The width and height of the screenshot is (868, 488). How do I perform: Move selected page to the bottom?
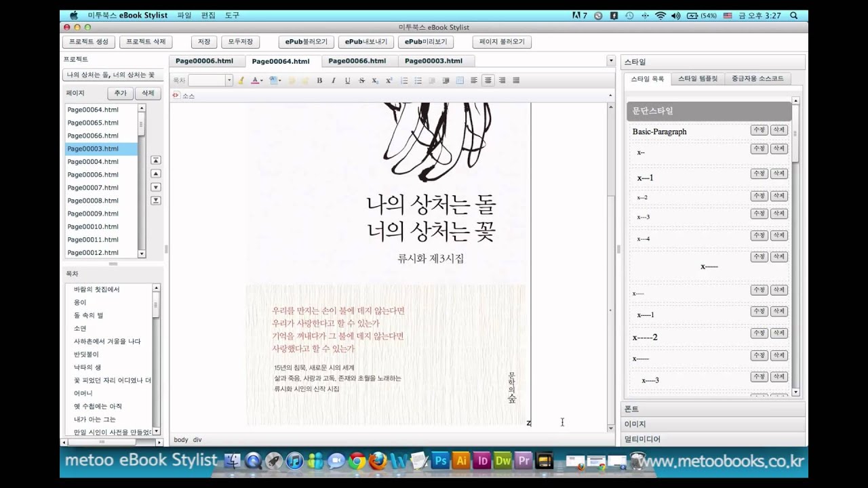(x=155, y=200)
